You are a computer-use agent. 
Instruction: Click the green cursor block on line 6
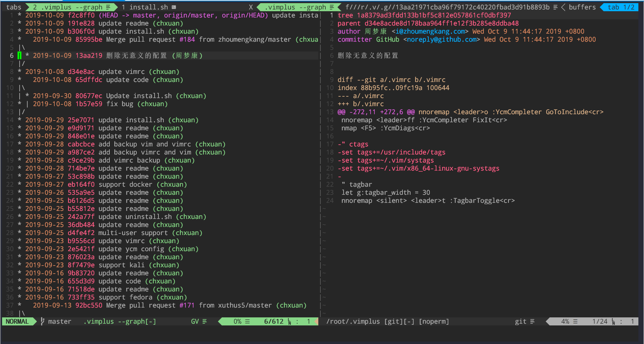tap(20, 56)
